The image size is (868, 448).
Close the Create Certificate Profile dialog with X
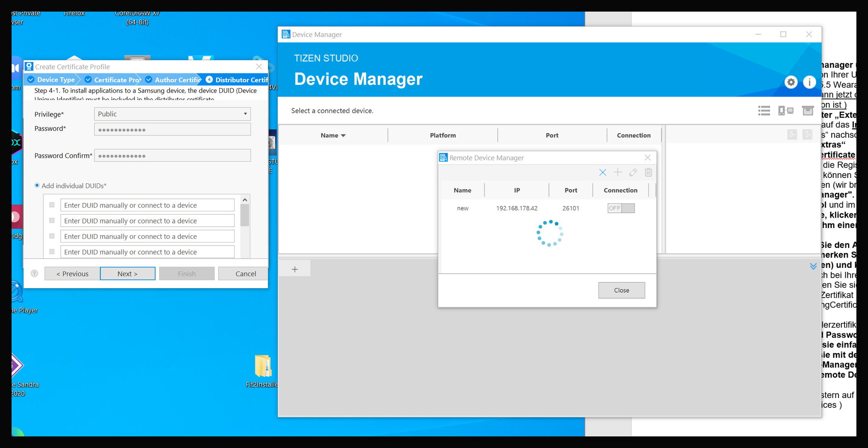point(259,66)
